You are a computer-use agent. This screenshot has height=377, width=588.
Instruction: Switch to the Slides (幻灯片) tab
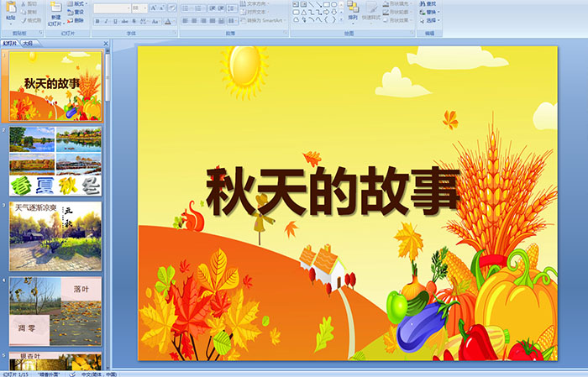[x=10, y=43]
